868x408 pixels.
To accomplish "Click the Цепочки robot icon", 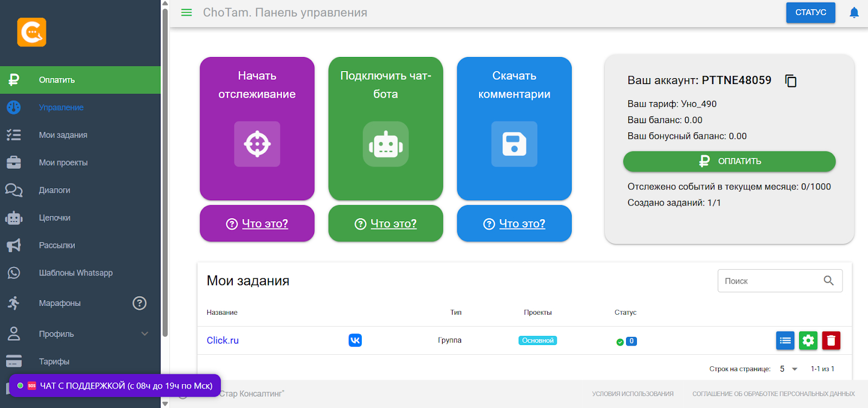I will pyautogui.click(x=14, y=218).
